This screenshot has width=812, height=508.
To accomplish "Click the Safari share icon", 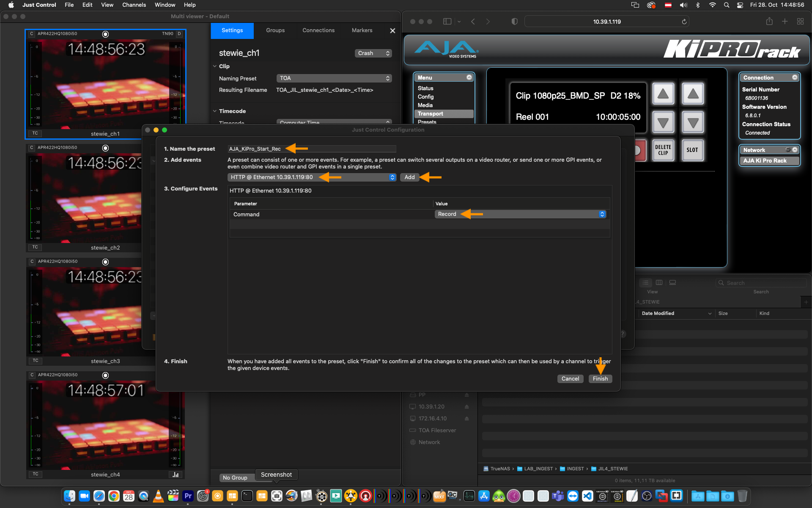I will click(769, 21).
